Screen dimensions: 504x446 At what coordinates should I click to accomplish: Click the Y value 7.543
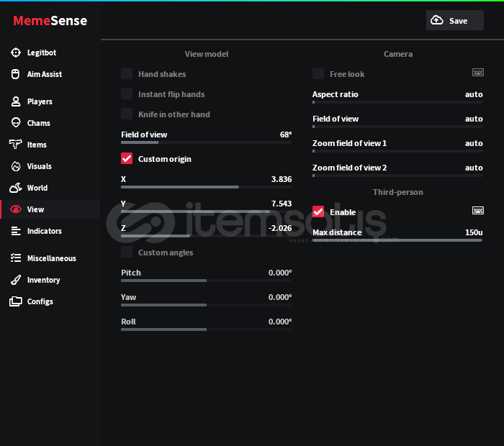pos(282,204)
